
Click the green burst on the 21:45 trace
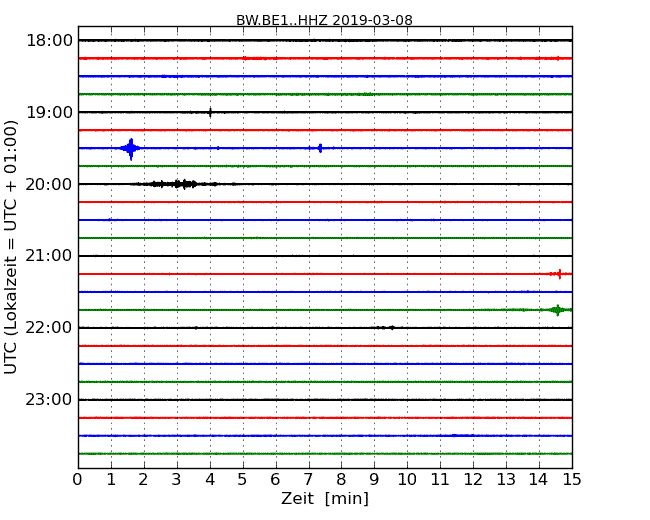click(557, 310)
